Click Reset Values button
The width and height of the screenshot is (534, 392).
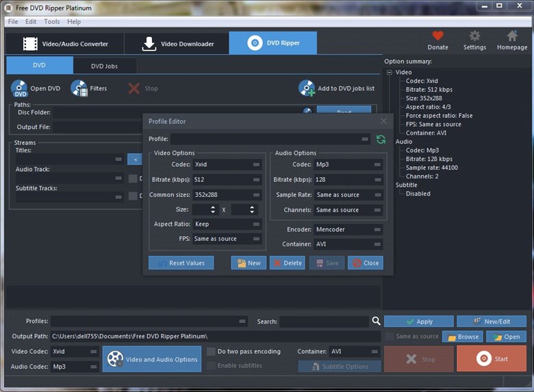[181, 263]
